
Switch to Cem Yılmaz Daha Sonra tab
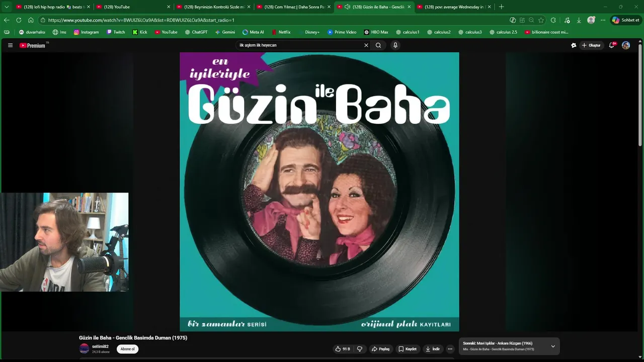click(294, 7)
